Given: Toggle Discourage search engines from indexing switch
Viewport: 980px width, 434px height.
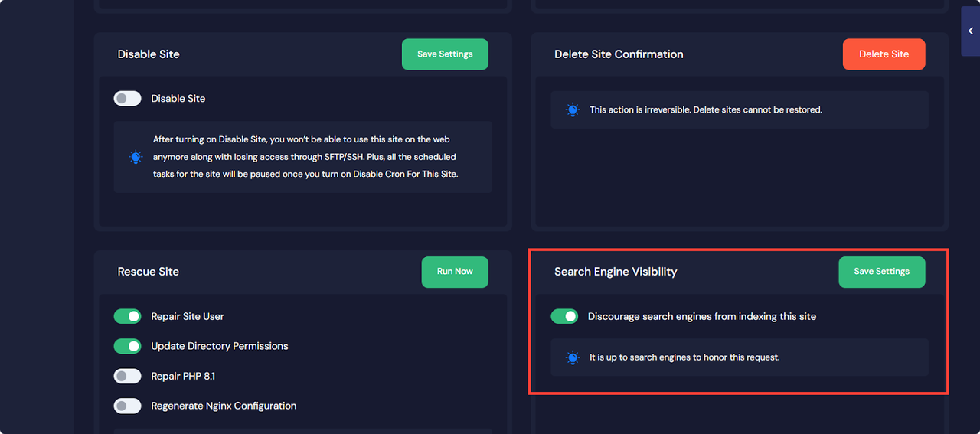Looking at the screenshot, I should click(x=564, y=316).
